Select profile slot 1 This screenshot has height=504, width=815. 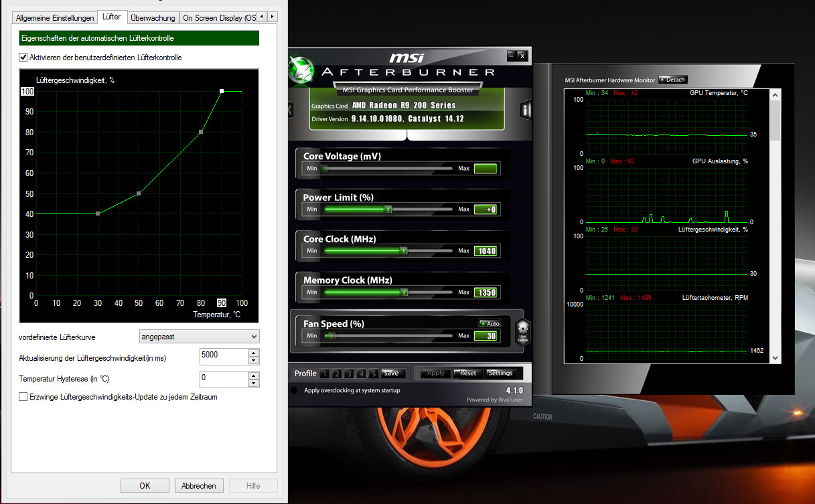324,373
